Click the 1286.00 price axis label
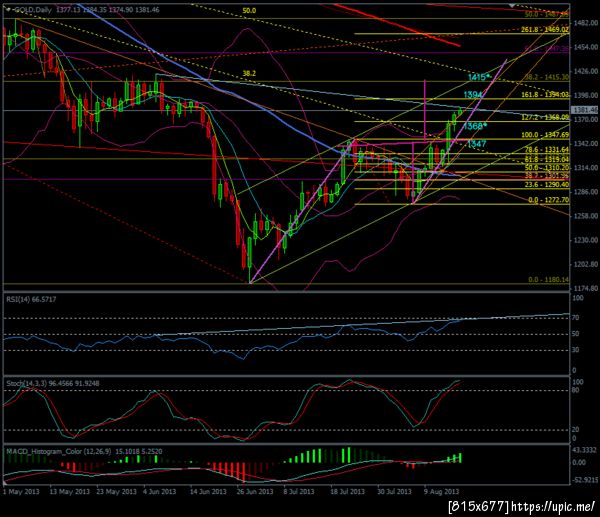The height and width of the screenshot is (517, 600). click(x=585, y=192)
